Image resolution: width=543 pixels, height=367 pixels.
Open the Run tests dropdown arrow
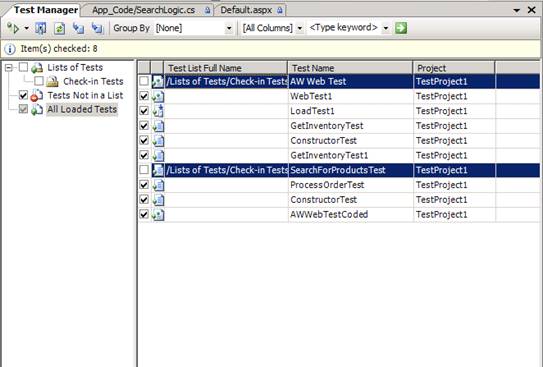tap(26, 28)
